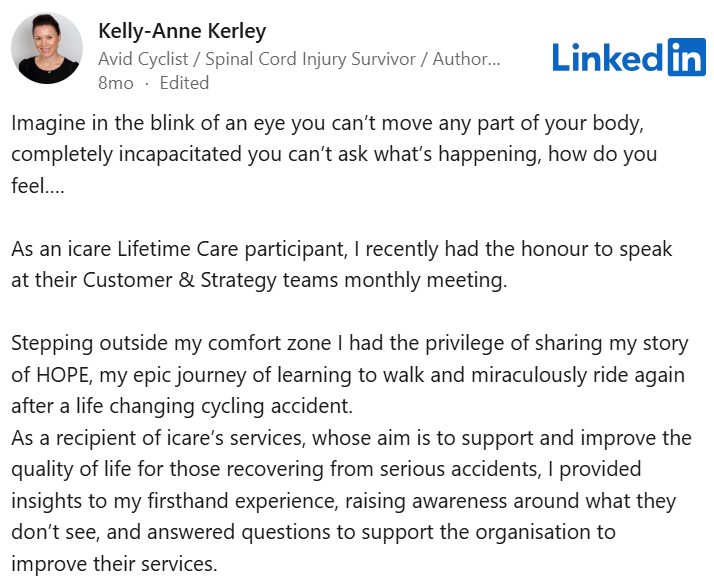714x583 pixels.
Task: Click the 'don't see, and answered questions' line
Action: (x=313, y=532)
